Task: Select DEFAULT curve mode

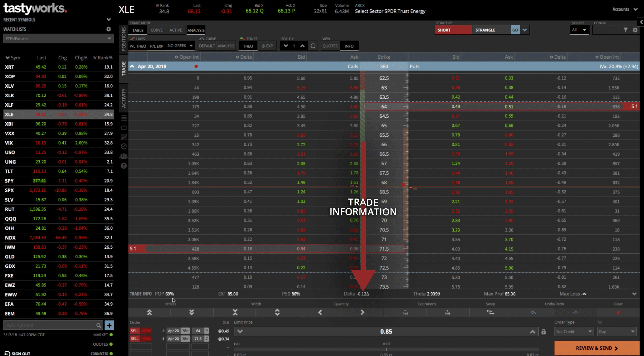Action: (207, 46)
